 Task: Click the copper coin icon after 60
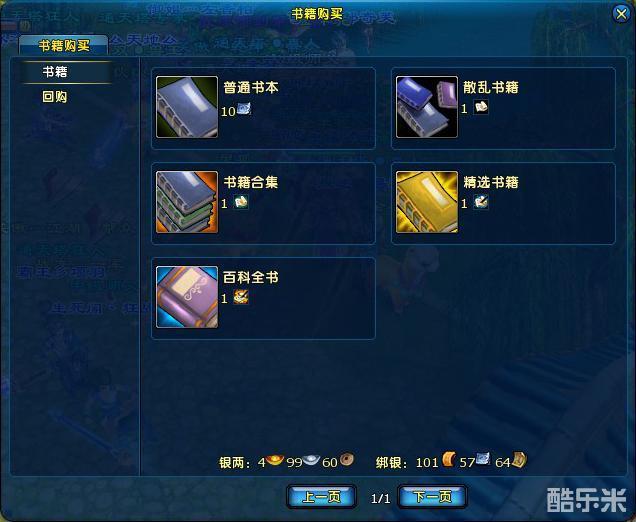point(347,460)
